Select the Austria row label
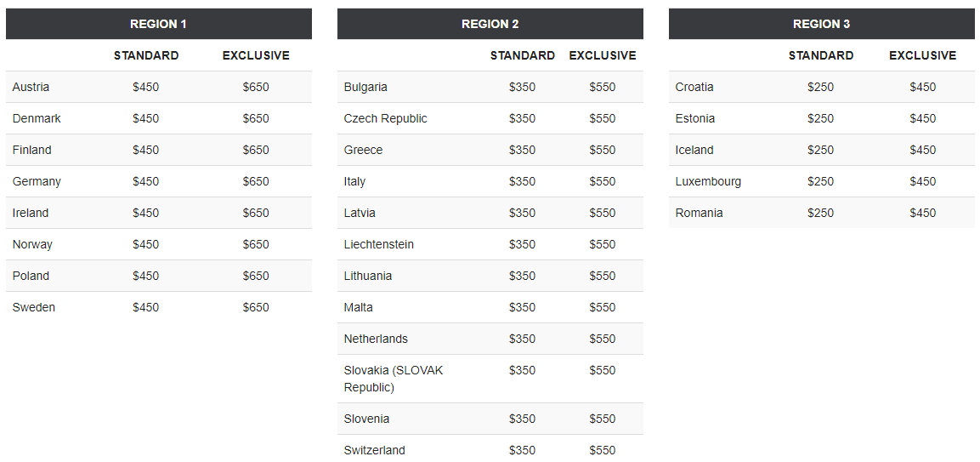980x462 pixels. [31, 87]
